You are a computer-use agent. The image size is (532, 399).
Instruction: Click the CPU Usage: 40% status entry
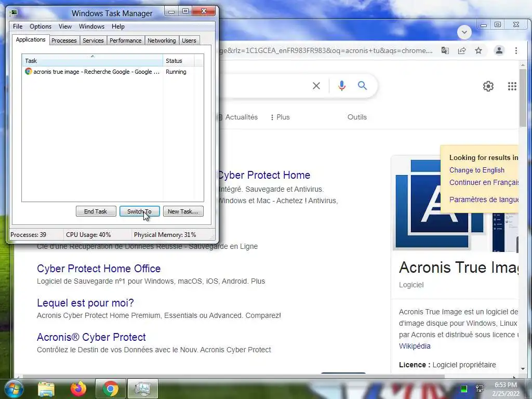(x=88, y=234)
